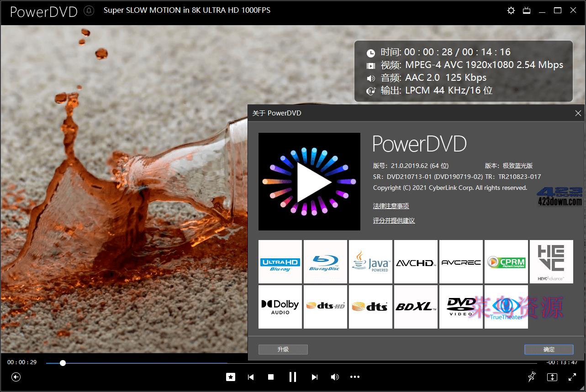Click the fit-to-window icon near the pin
The width and height of the screenshot is (586, 392).
click(x=552, y=377)
